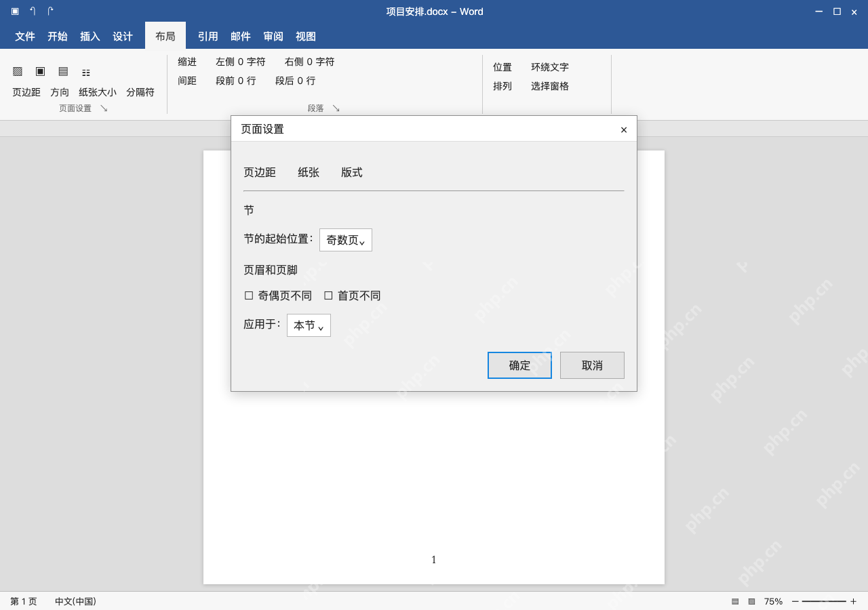This screenshot has height=610, width=868.
Task: Launch the 段落 group dialog arrow
Action: point(336,108)
